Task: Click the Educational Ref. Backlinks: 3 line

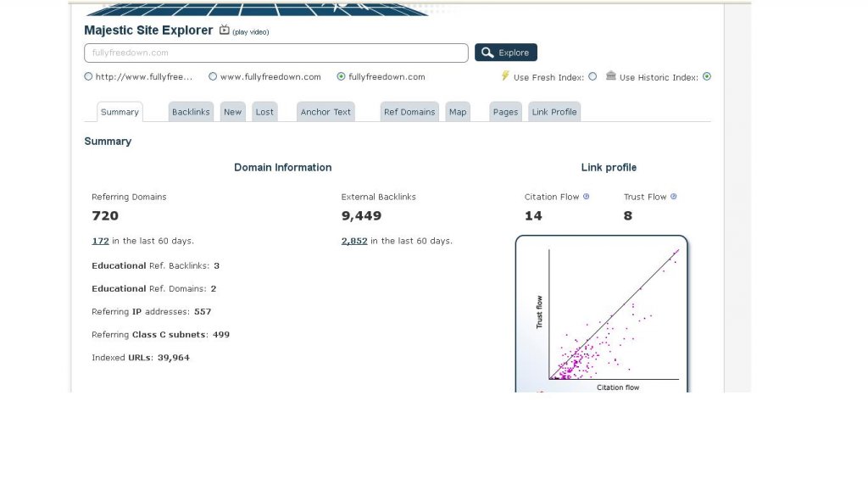Action: pos(156,265)
